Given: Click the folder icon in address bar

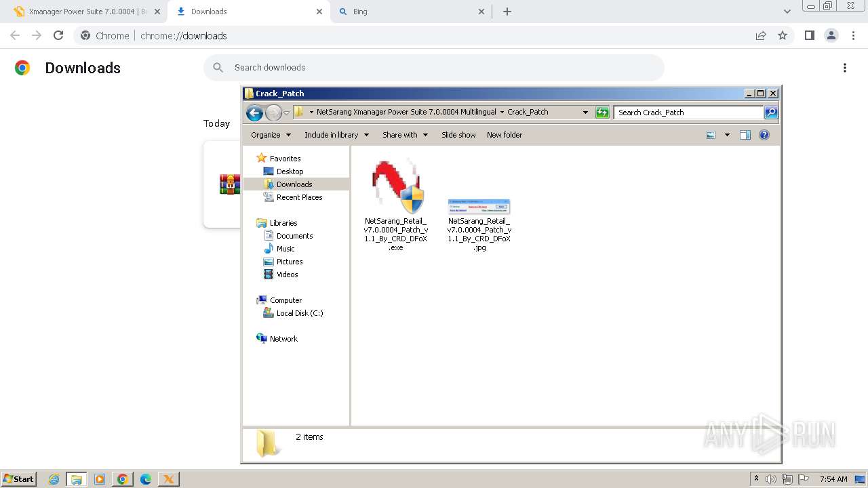Looking at the screenshot, I should tap(299, 112).
